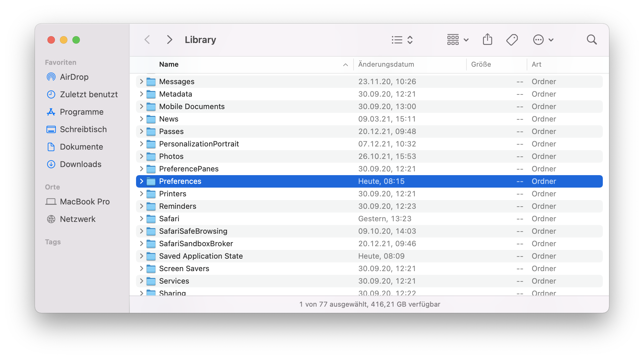Click the forward navigation arrow
644x359 pixels.
(x=169, y=40)
